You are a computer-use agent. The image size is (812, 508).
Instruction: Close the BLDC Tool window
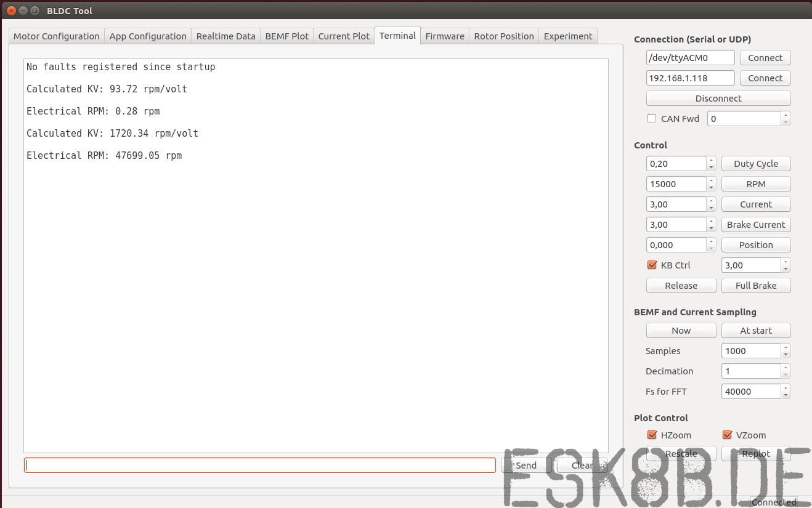click(11, 10)
